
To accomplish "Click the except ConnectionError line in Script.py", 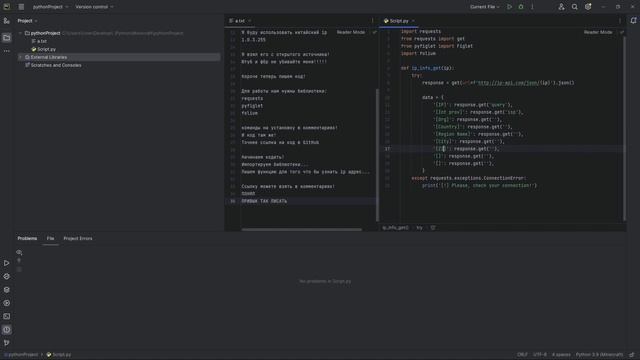I will click(x=469, y=178).
